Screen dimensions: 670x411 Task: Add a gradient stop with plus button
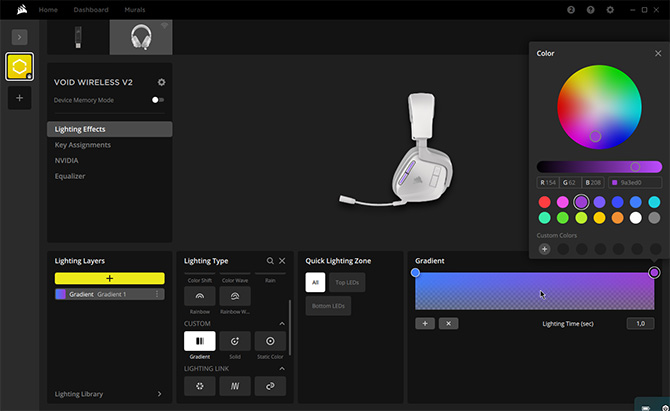(425, 323)
